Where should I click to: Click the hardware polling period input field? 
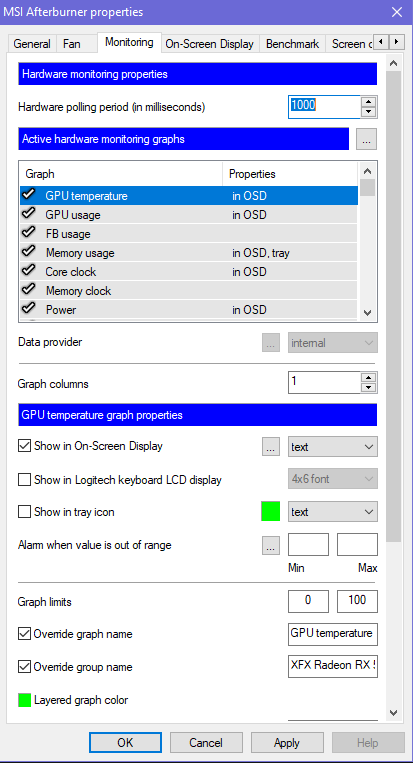(x=324, y=106)
